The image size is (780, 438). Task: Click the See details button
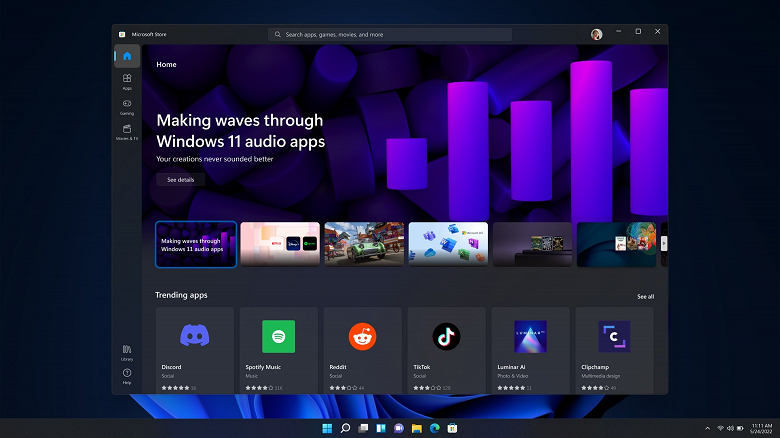(x=181, y=180)
